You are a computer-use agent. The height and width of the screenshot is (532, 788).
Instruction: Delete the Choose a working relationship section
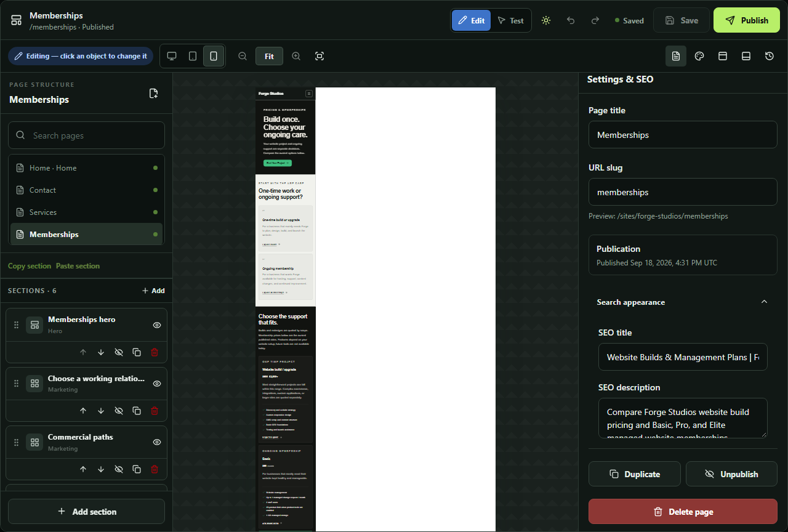tap(155, 411)
